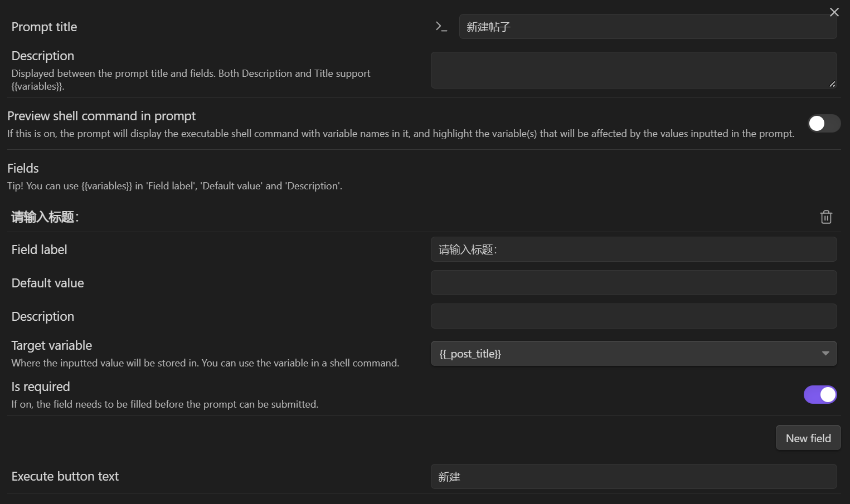850x504 pixels.
Task: Close the prompt settings dialog
Action: click(834, 12)
